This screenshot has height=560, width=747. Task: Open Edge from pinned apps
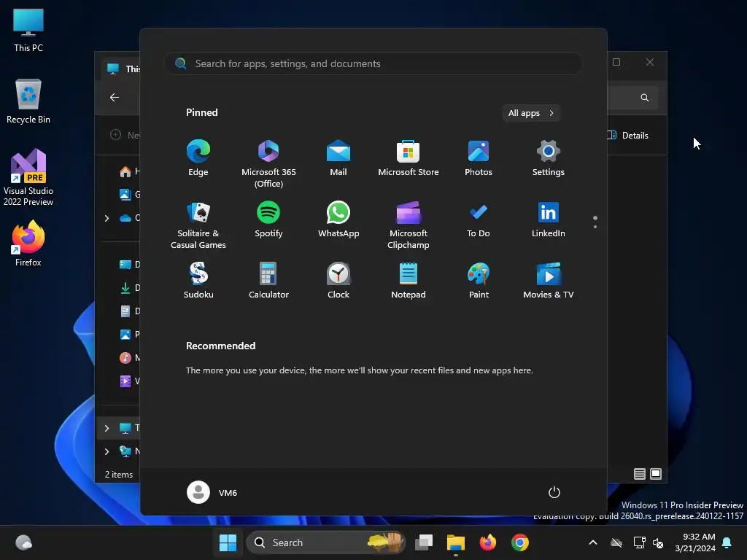tap(198, 158)
